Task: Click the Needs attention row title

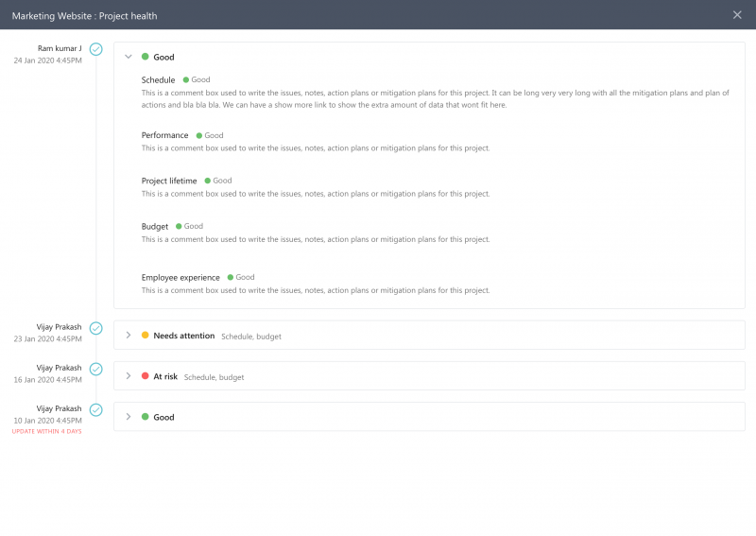Action: [183, 336]
